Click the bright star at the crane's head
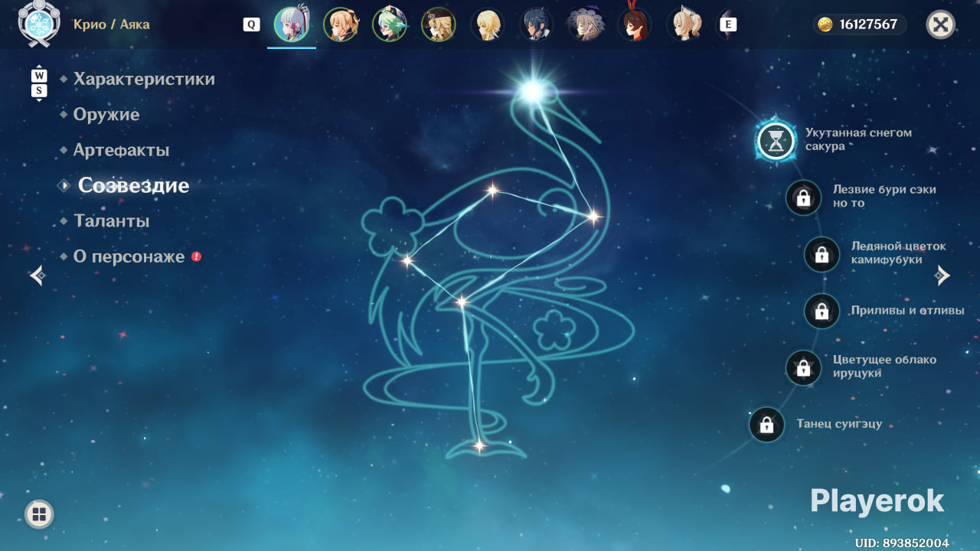This screenshot has height=551, width=980. (x=531, y=91)
